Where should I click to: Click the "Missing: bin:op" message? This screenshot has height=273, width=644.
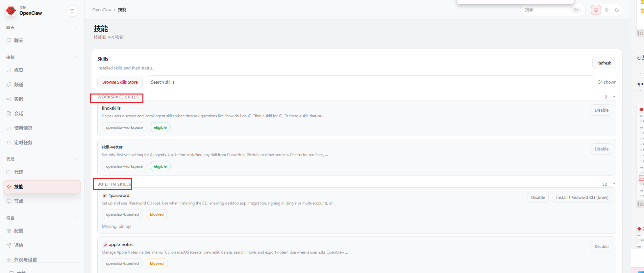click(x=116, y=227)
